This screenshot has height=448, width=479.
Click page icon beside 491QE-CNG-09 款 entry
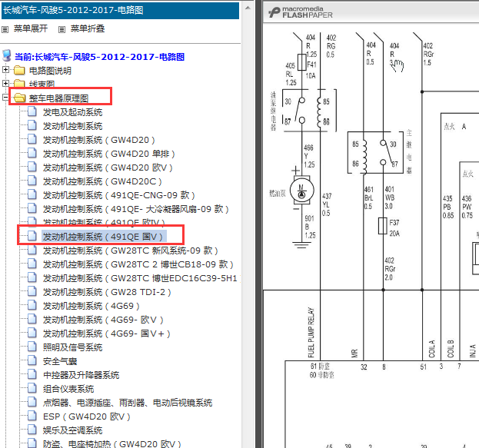click(x=32, y=194)
